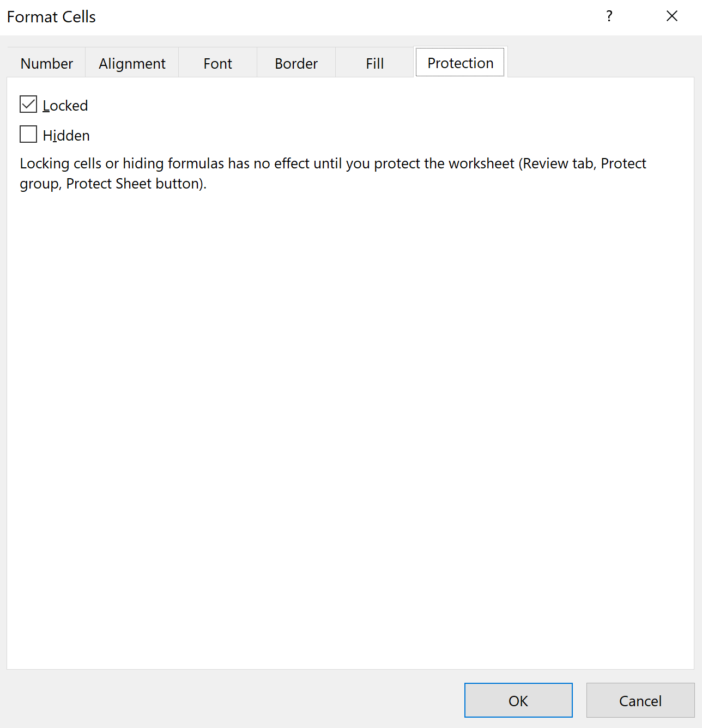Click the 'Protect Sheet button' text
The image size is (702, 728).
135,184
